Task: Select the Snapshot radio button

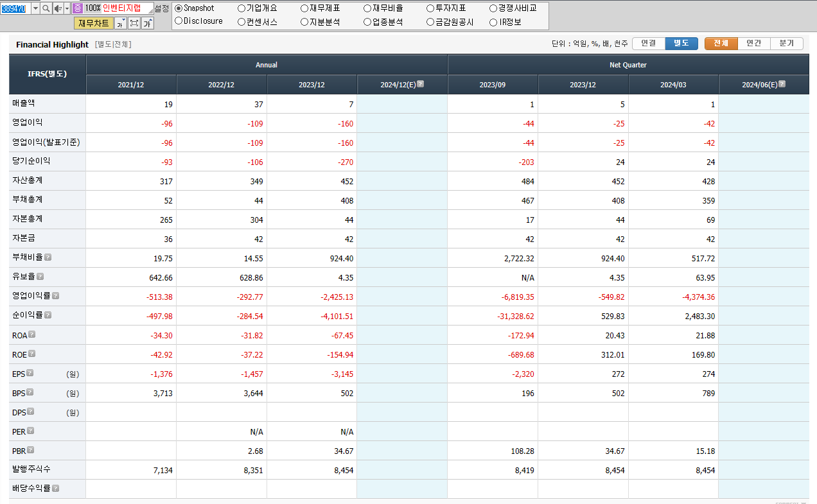Action: click(179, 8)
